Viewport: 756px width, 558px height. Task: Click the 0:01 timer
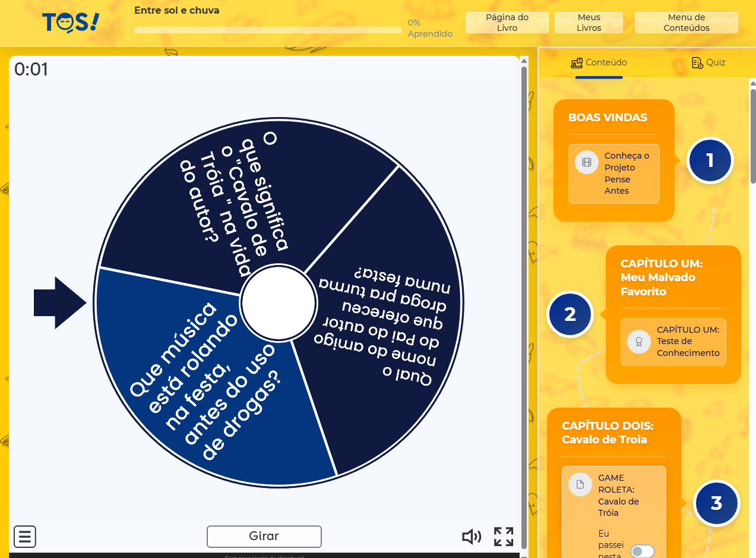[x=31, y=70]
